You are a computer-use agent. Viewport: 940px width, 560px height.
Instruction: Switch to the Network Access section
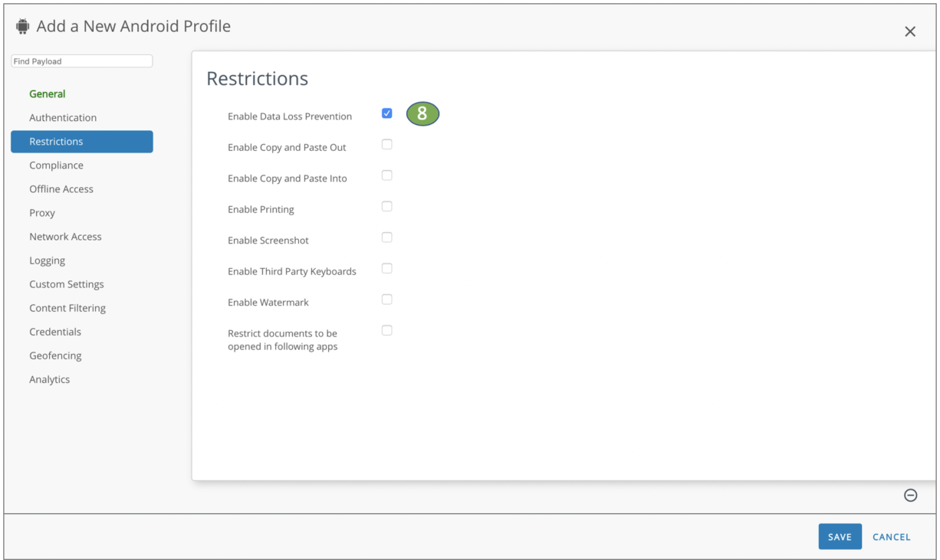click(65, 236)
